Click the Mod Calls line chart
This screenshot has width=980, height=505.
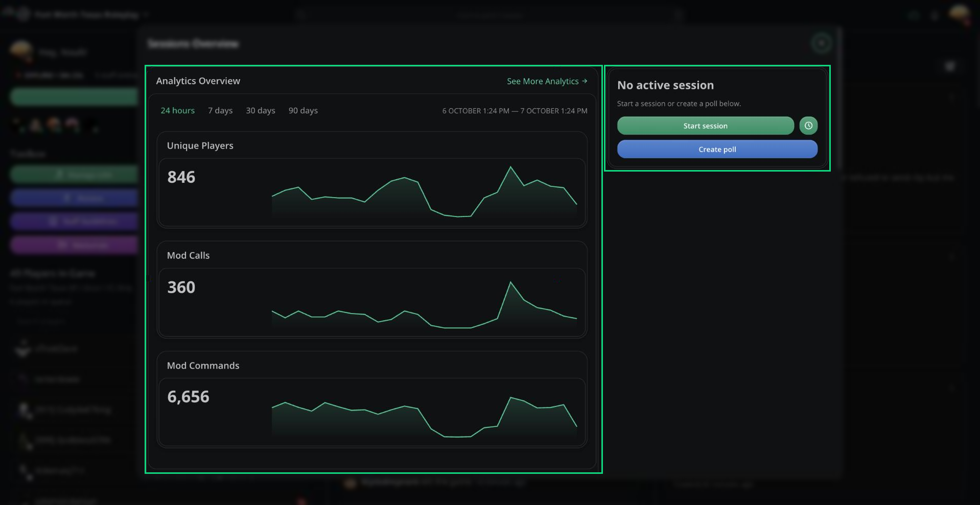click(x=424, y=304)
